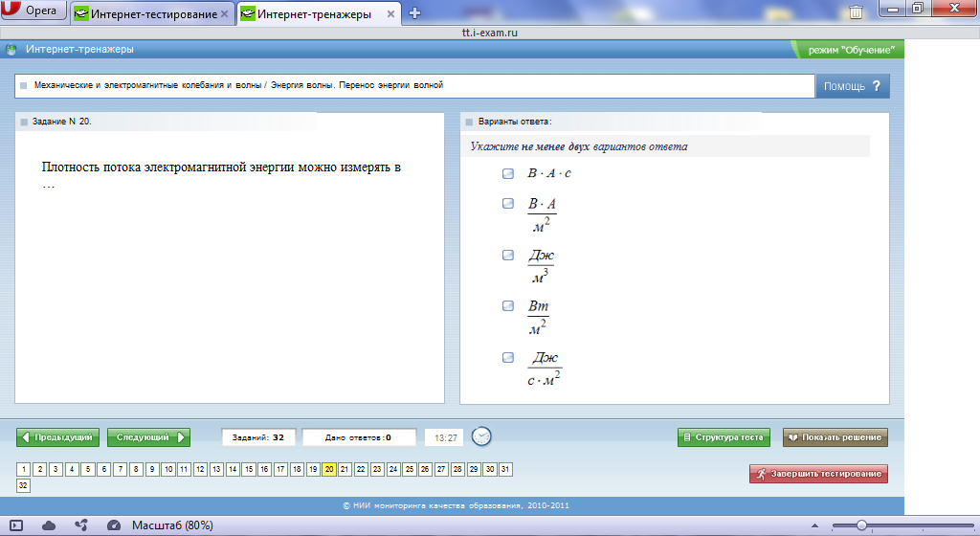The image size is (980, 536).
Task: Open the Opera menu button
Action: (x=33, y=10)
